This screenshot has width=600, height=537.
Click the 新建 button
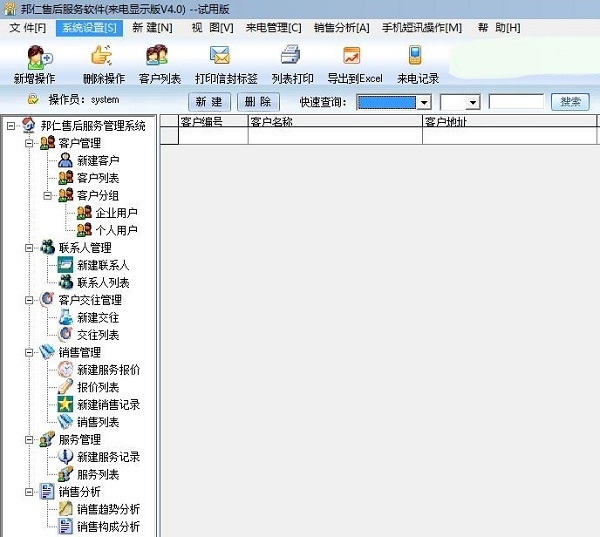[x=209, y=102]
